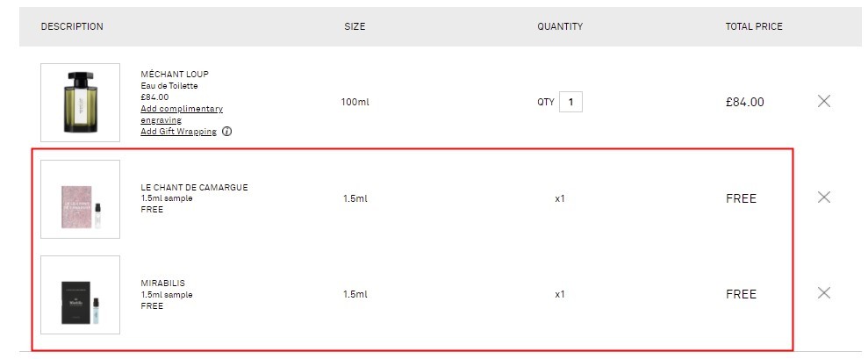Open the Le Chant de Camargue thumbnail
This screenshot has width=868, height=359.
[80, 199]
